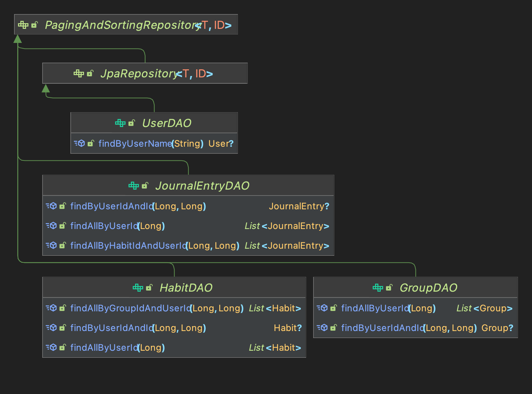Click the visibility lock icon beside PagingAndSortingRepository

coord(34,25)
